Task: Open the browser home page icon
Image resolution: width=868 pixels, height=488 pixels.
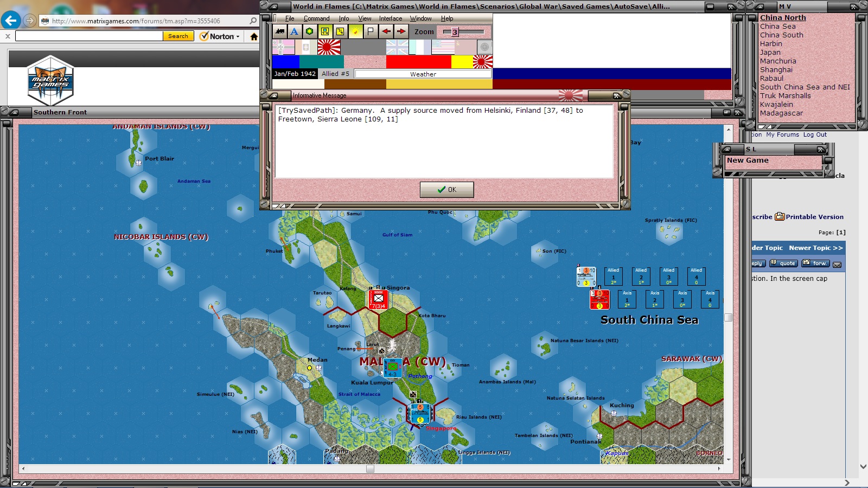Action: (254, 36)
